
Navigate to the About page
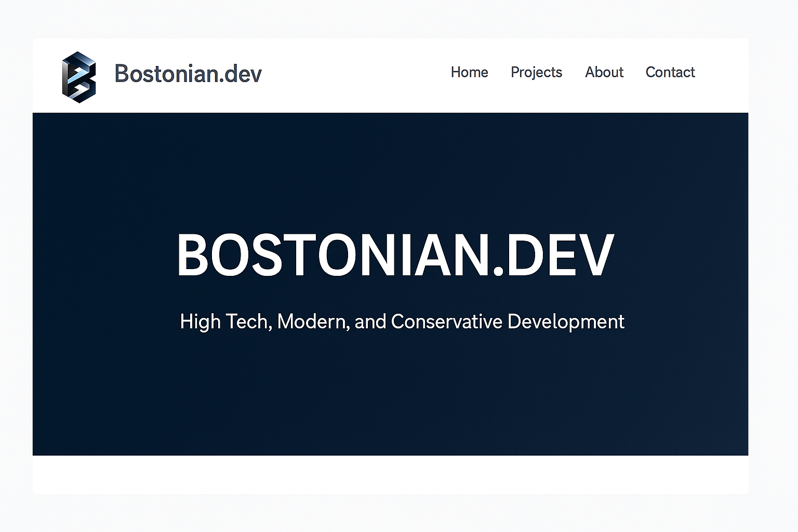coord(604,72)
